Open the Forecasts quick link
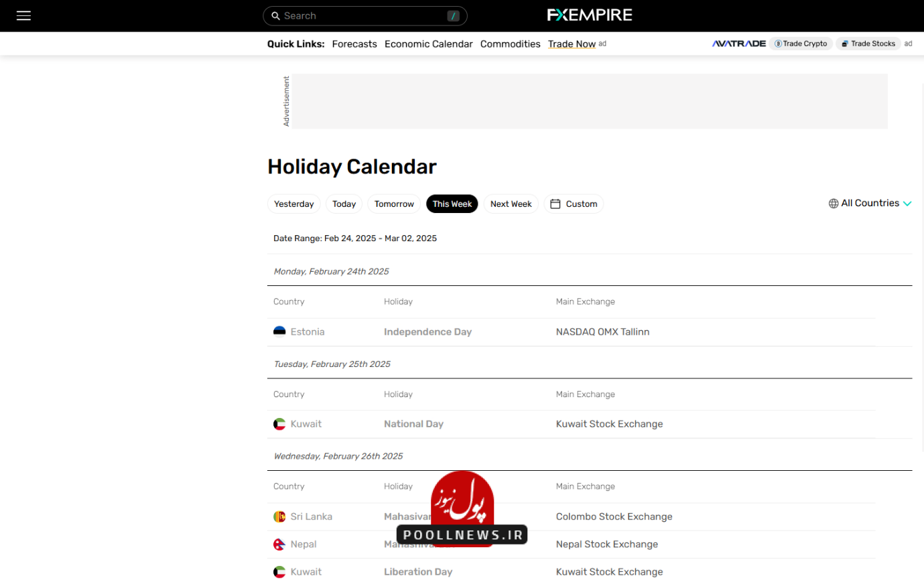Image resolution: width=924 pixels, height=580 pixels. click(354, 44)
